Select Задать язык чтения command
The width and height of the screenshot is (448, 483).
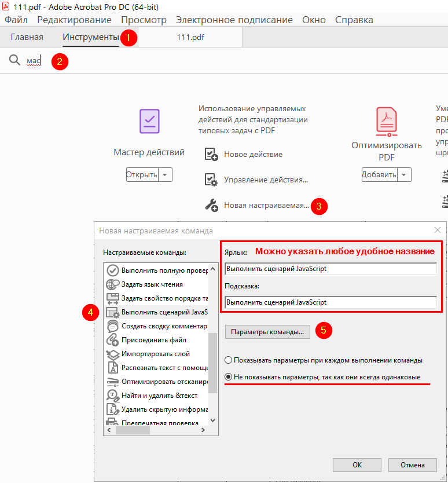(152, 284)
